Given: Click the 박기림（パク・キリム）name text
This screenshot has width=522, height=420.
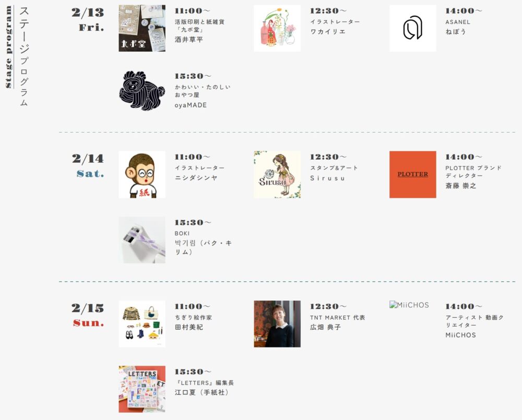Looking at the screenshot, I should [x=204, y=248].
